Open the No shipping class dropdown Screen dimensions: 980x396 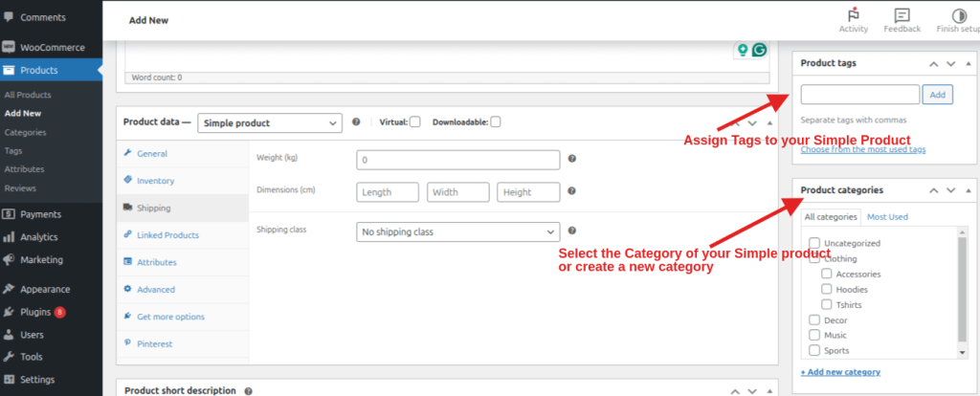pos(458,231)
